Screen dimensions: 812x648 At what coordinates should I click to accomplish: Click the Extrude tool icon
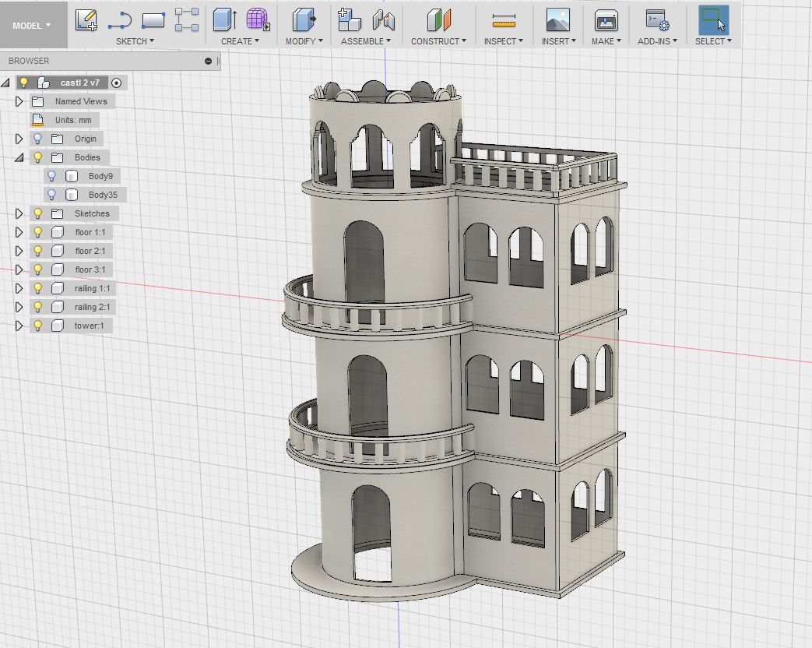click(x=225, y=19)
